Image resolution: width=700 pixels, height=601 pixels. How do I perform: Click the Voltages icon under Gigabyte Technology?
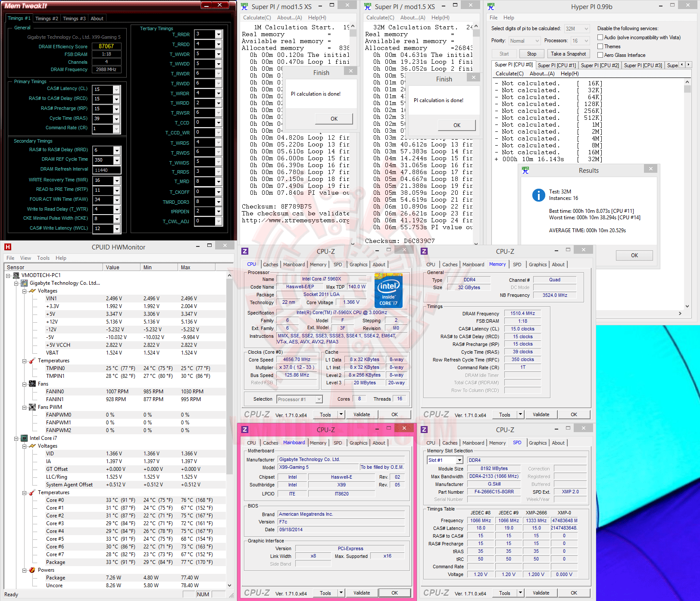tap(32, 291)
